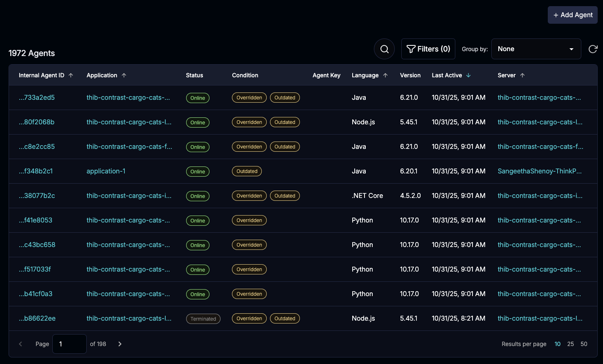
Task: Click the page number input field
Action: click(69, 344)
